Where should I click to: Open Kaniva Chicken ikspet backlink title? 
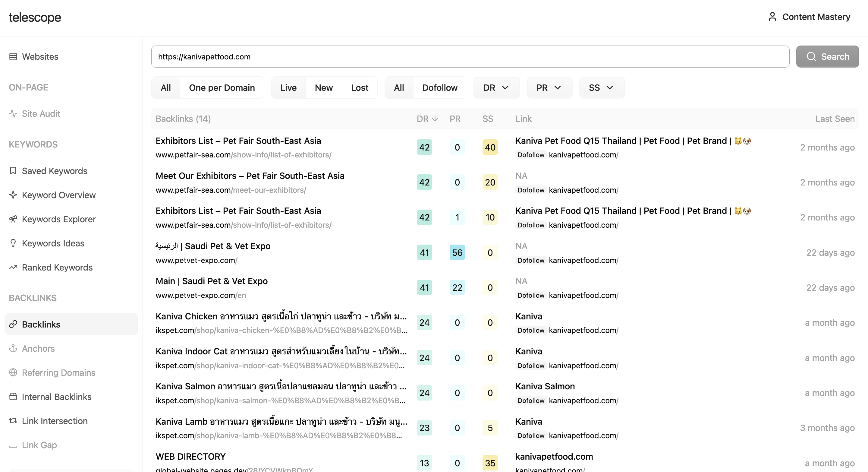click(x=281, y=316)
